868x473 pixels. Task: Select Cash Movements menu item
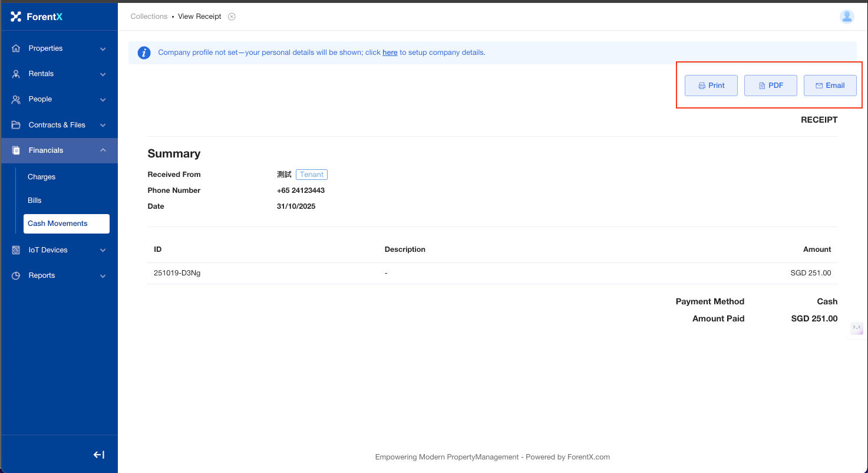coord(58,224)
